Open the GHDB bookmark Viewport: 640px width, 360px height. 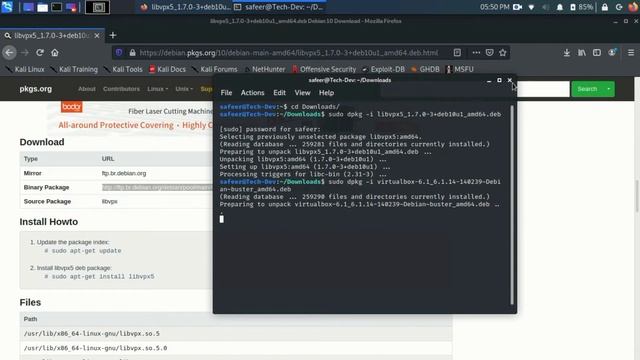pyautogui.click(x=425, y=69)
